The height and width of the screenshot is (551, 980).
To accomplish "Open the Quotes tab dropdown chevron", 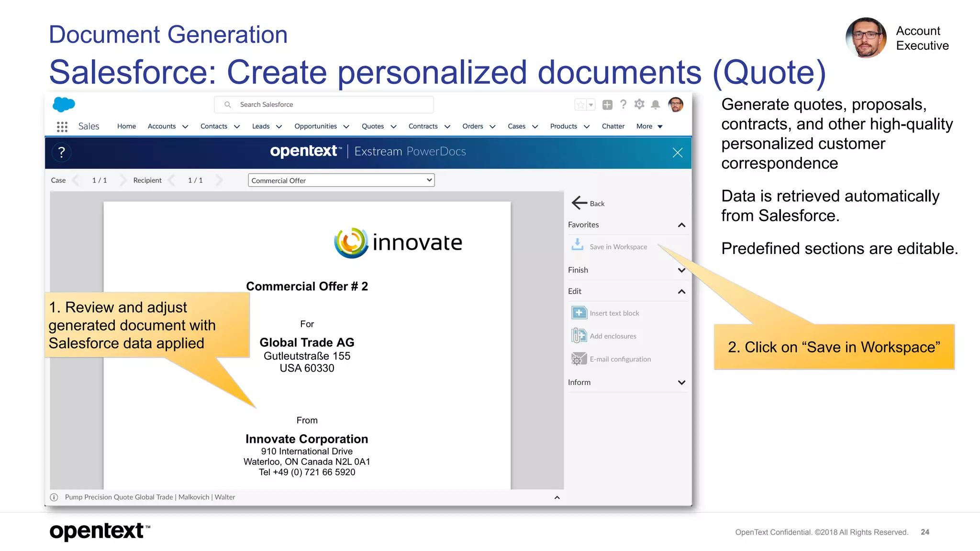I will click(x=394, y=127).
